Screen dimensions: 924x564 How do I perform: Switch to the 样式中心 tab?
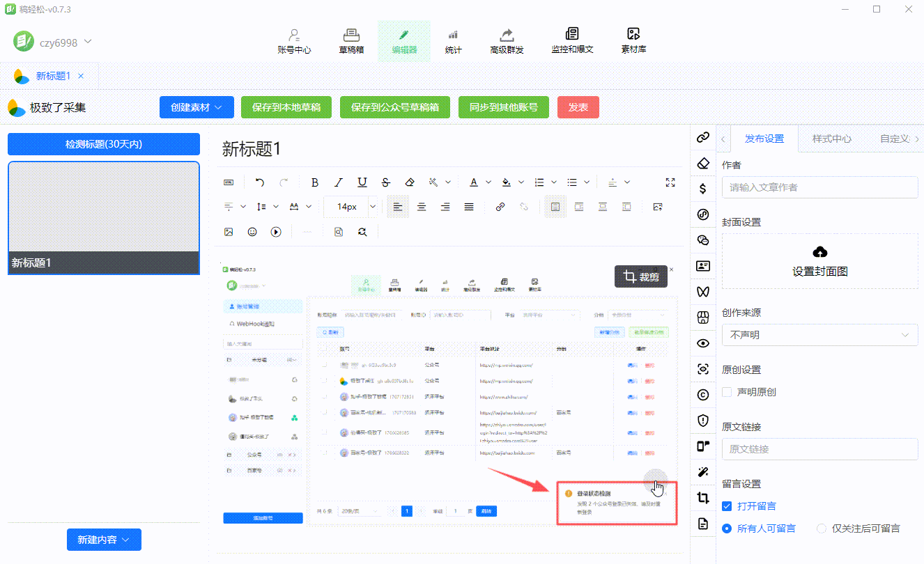tap(831, 139)
